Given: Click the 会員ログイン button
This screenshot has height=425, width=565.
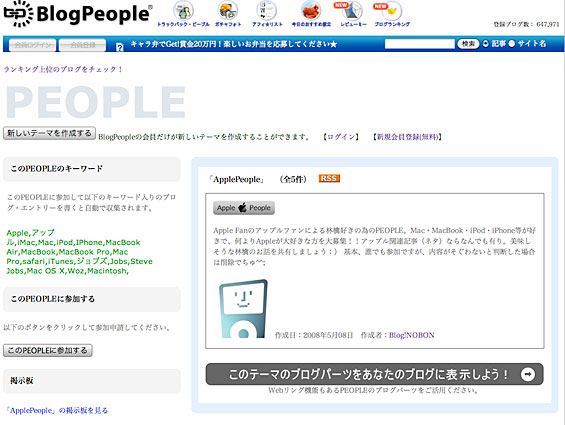Looking at the screenshot, I should tap(32, 45).
